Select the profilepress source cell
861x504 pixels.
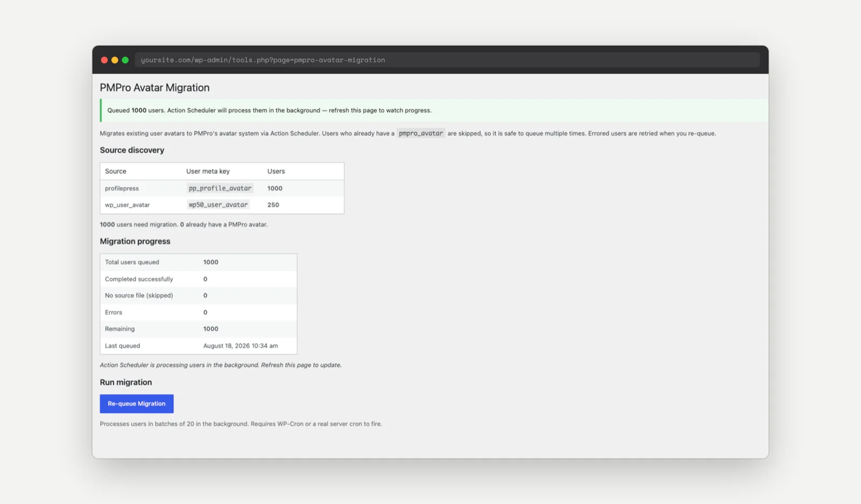122,188
